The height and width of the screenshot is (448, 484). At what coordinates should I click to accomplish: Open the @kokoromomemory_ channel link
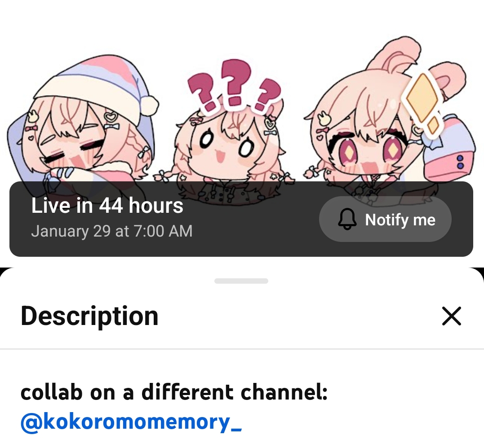tap(131, 422)
